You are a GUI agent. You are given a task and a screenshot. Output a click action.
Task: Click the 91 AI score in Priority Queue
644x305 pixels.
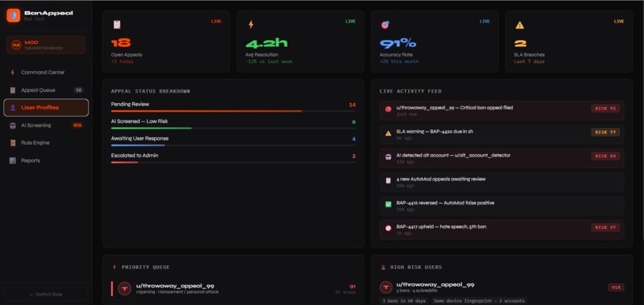pos(352,287)
